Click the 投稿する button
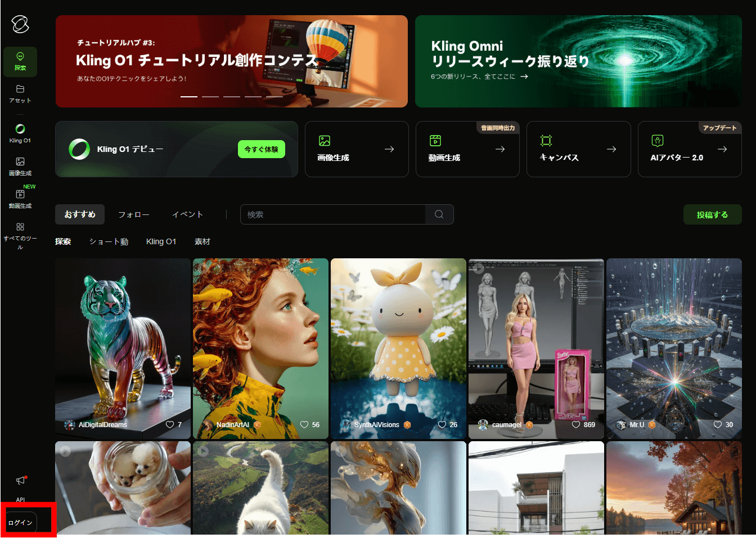This screenshot has height=538, width=756. [712, 214]
